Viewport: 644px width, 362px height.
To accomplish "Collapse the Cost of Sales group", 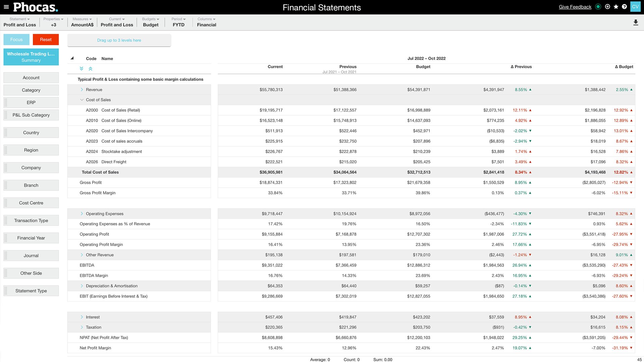I will 82,100.
